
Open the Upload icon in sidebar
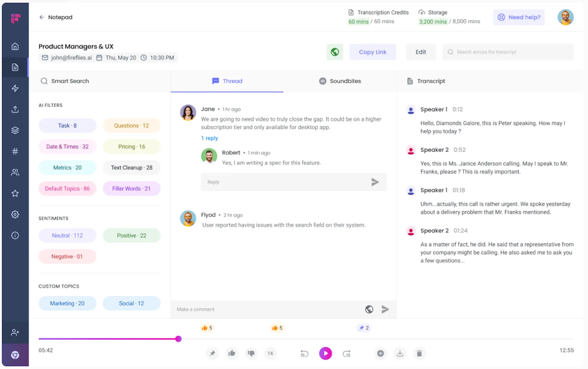pos(15,109)
